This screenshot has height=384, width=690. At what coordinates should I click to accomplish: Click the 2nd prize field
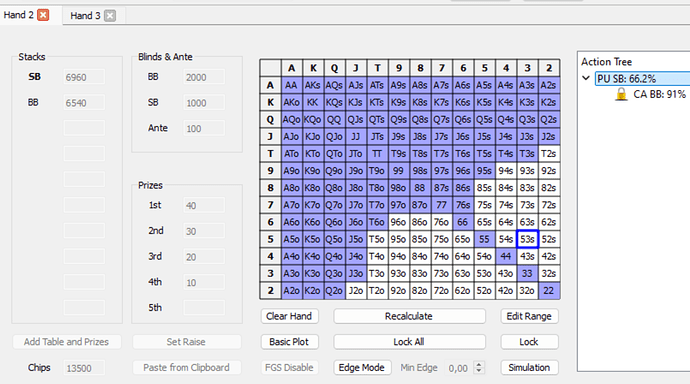tap(204, 231)
